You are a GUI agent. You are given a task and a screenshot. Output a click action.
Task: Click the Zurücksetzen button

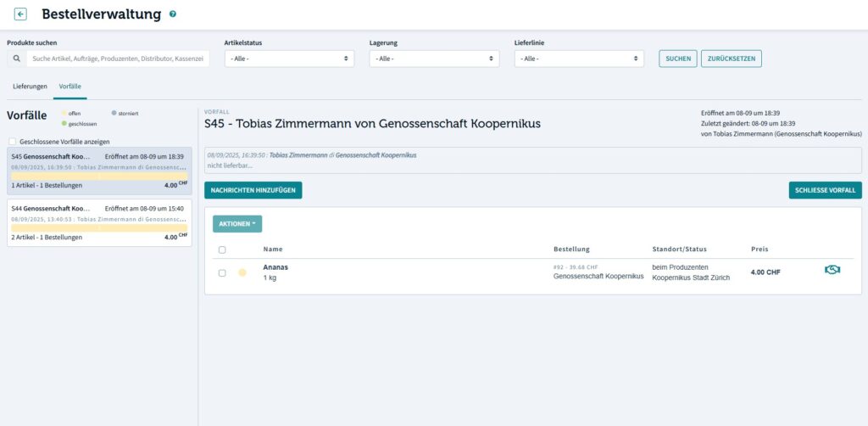[x=731, y=59]
